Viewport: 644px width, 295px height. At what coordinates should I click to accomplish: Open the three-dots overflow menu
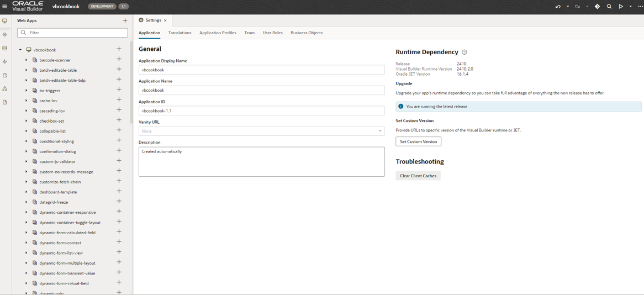coord(640,7)
